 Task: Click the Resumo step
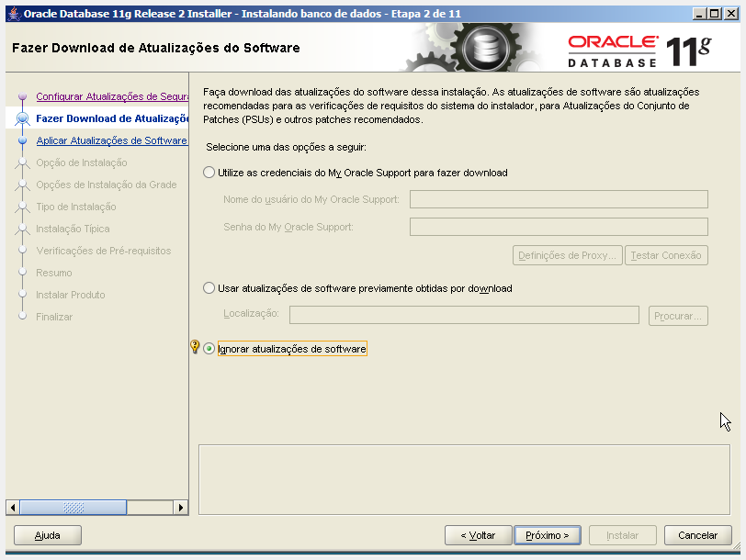click(x=54, y=273)
